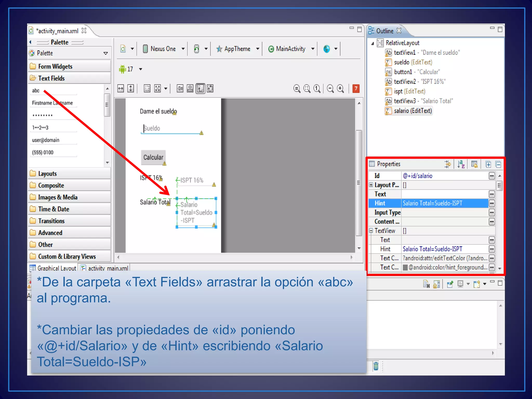Expand the Layout Parameters property group
This screenshot has height=399, width=532.
click(371, 185)
